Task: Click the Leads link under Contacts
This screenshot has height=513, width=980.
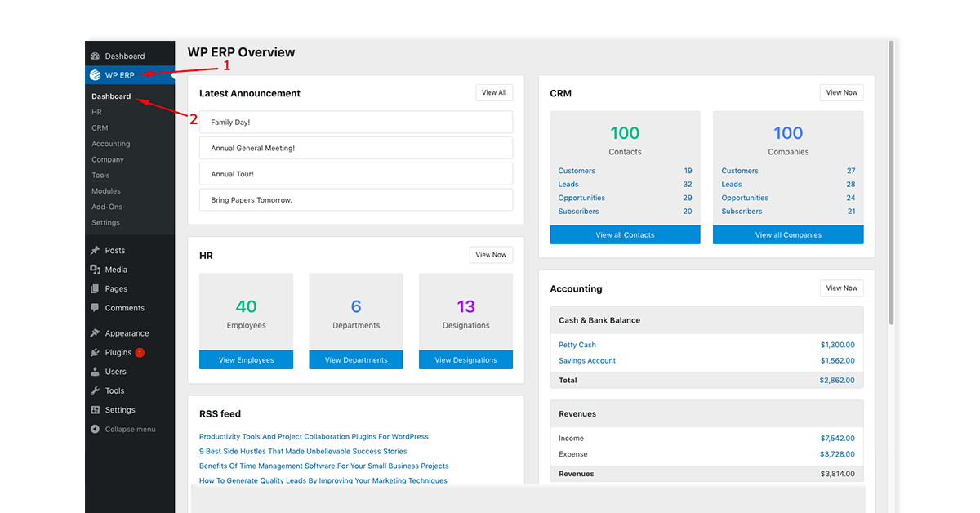Action: [x=568, y=185]
